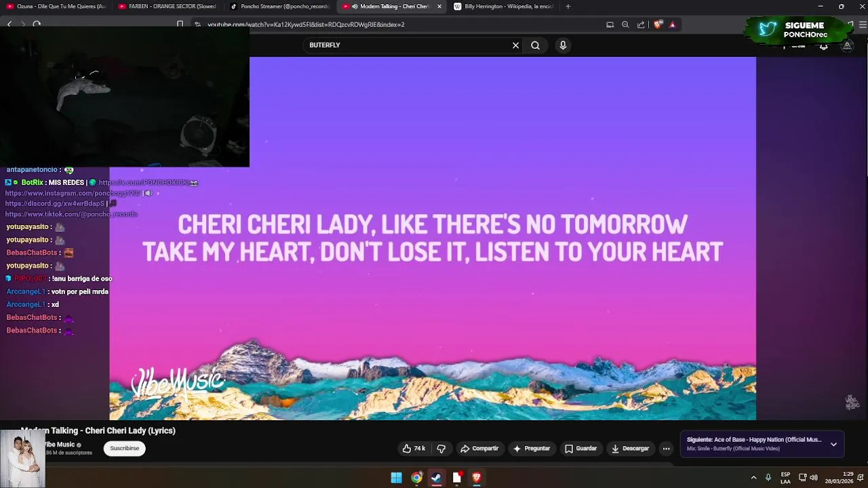Image resolution: width=868 pixels, height=488 pixels.
Task: Open Chrome from the taskbar
Action: coord(416,478)
